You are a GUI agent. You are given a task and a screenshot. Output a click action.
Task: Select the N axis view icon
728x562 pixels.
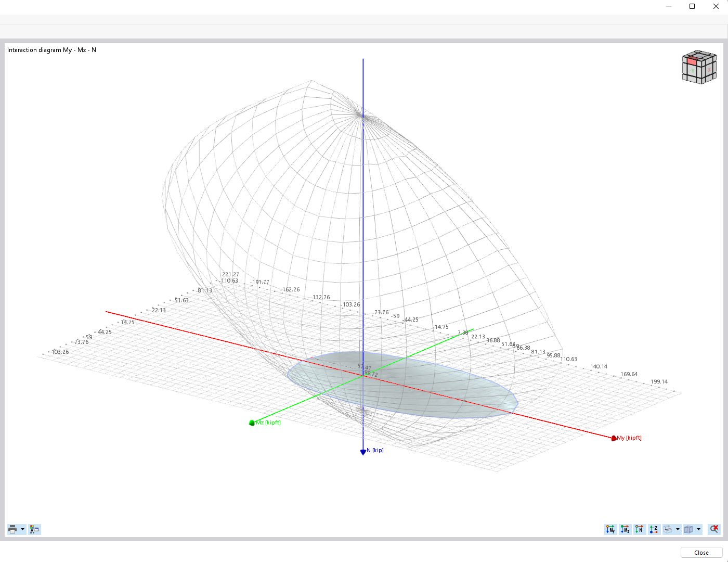pyautogui.click(x=639, y=529)
